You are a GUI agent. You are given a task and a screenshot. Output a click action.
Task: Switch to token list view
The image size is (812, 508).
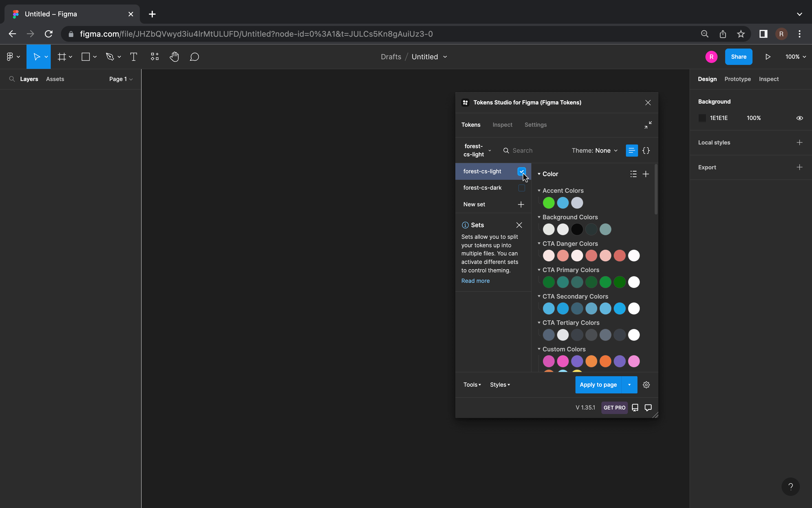point(632,150)
